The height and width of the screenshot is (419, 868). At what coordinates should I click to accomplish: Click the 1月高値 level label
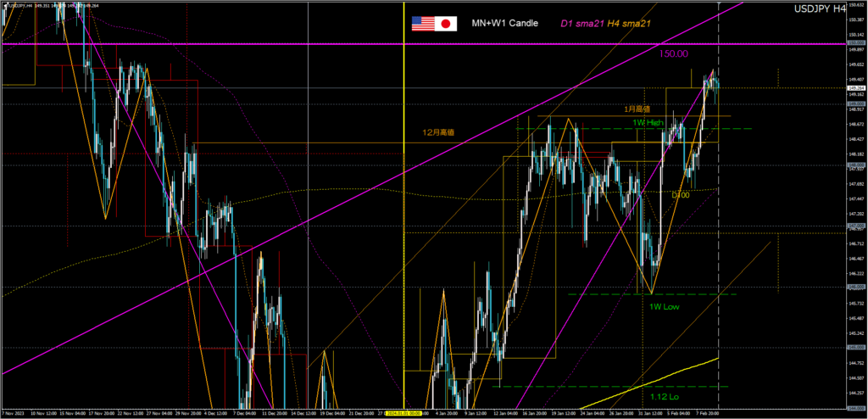[x=636, y=109]
